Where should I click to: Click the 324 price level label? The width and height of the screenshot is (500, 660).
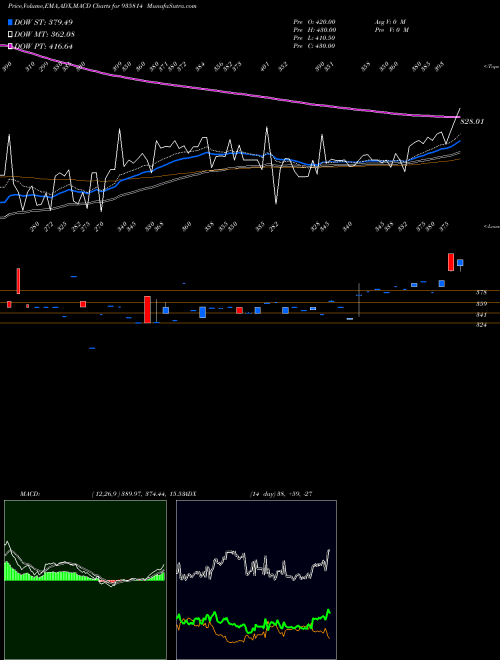(481, 325)
